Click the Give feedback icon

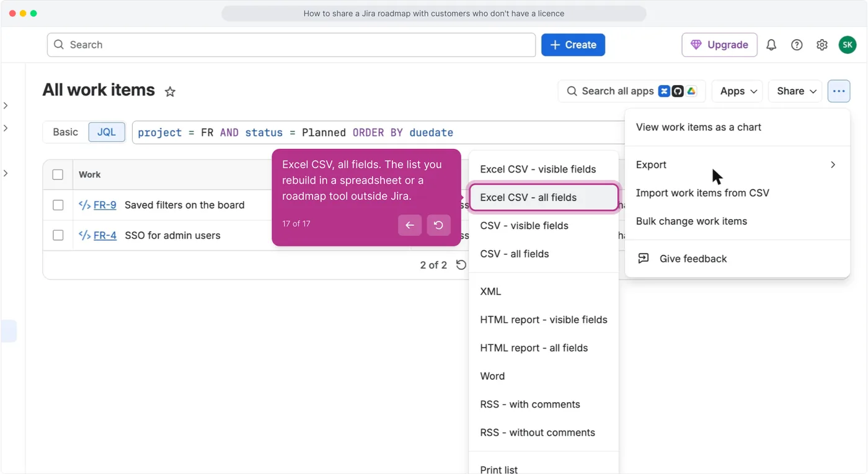point(644,259)
